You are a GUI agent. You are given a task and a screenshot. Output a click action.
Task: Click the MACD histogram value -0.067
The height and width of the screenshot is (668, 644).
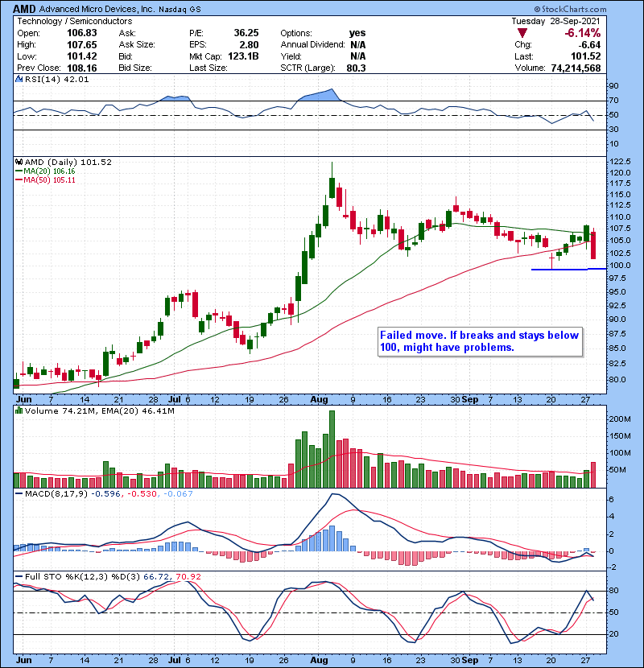coord(177,494)
